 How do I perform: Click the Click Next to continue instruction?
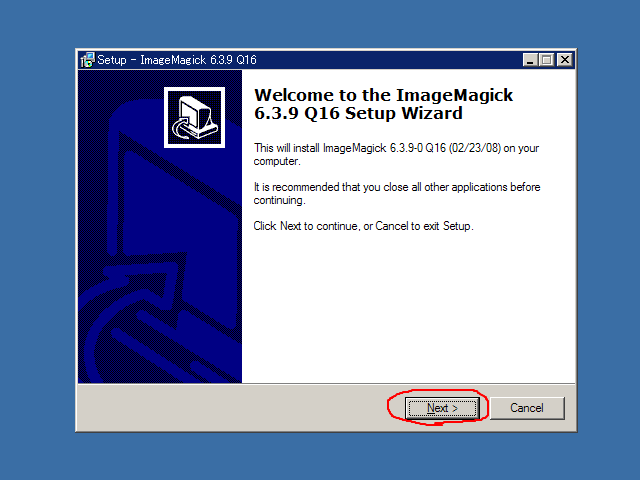click(363, 226)
